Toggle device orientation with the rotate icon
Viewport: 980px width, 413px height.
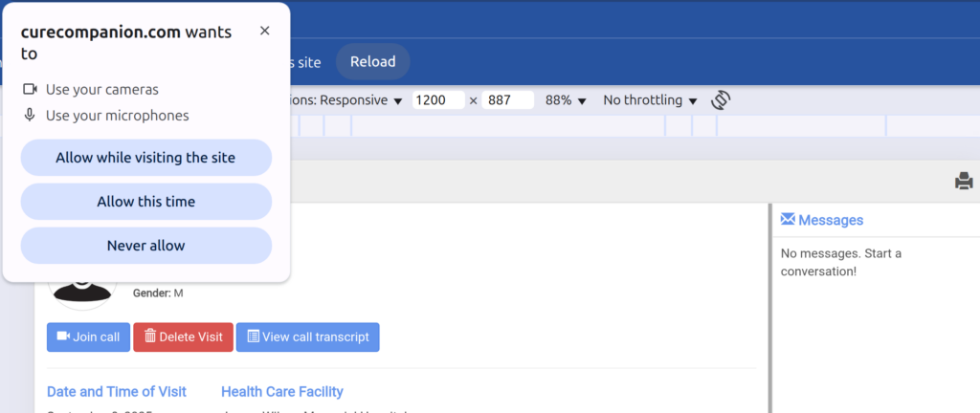(x=721, y=100)
